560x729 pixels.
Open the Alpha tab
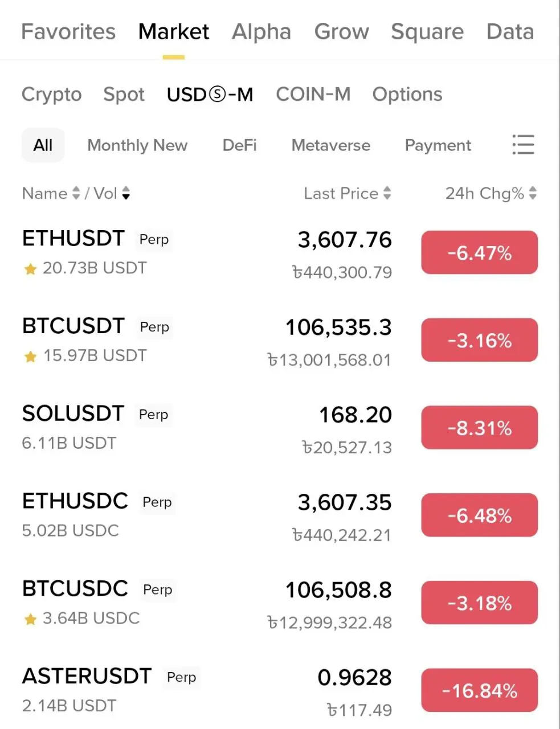(x=261, y=32)
